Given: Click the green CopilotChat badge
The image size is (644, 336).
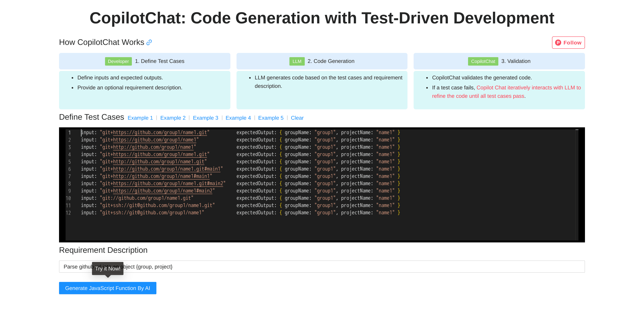Looking at the screenshot, I should pyautogui.click(x=483, y=61).
